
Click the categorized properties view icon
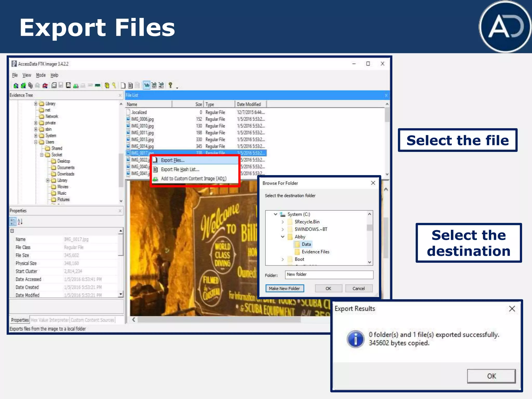pyautogui.click(x=13, y=222)
